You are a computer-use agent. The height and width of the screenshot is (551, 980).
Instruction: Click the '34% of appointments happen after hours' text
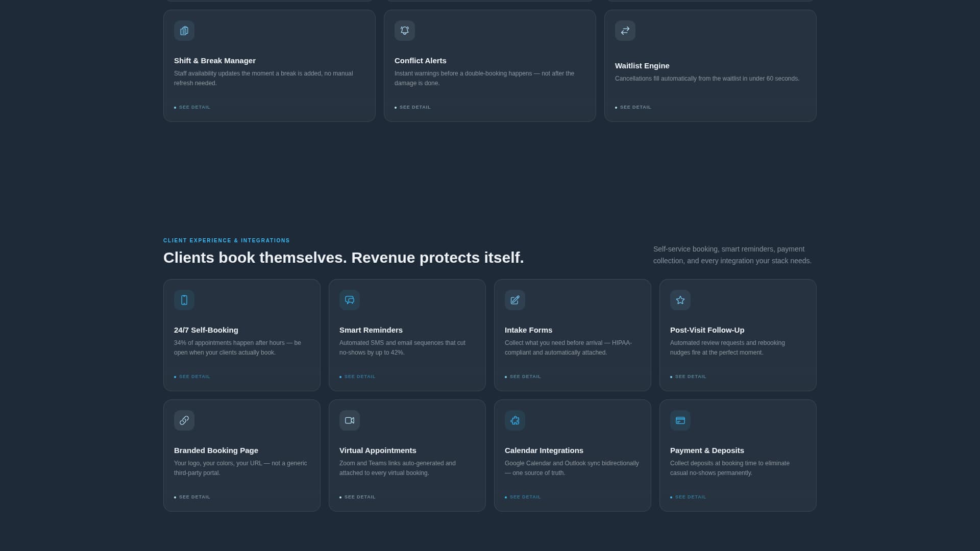(237, 347)
